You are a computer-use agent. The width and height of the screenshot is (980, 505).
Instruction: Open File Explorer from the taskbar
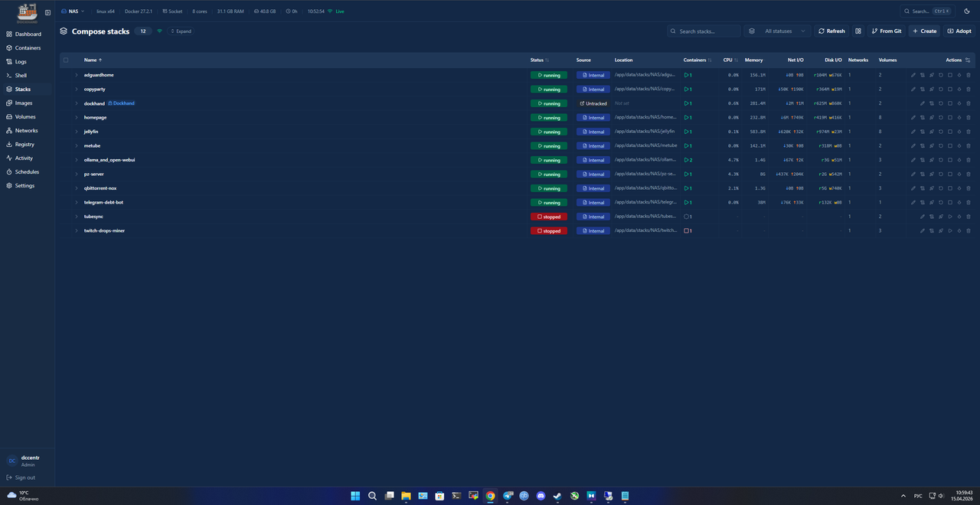pos(406,496)
